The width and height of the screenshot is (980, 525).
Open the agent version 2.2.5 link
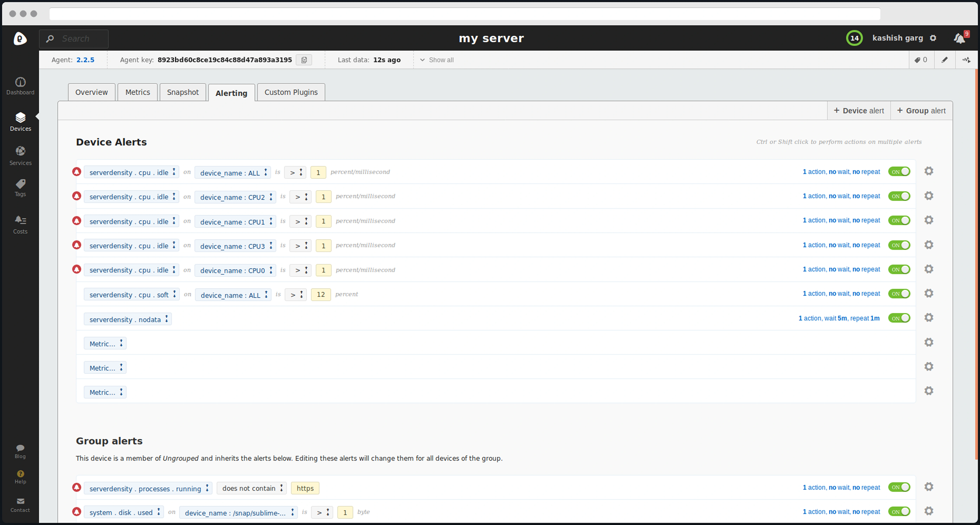(x=85, y=60)
